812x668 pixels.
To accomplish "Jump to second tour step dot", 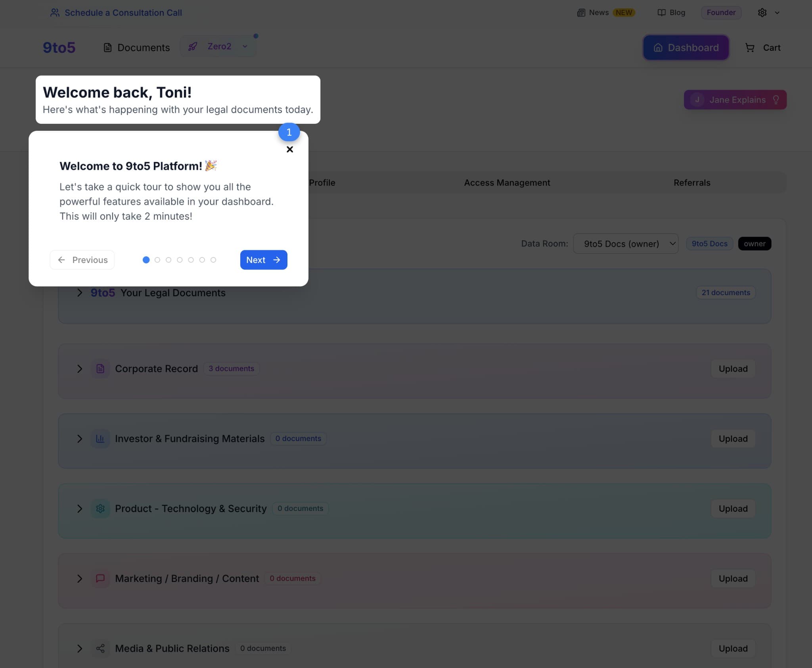I will [157, 260].
